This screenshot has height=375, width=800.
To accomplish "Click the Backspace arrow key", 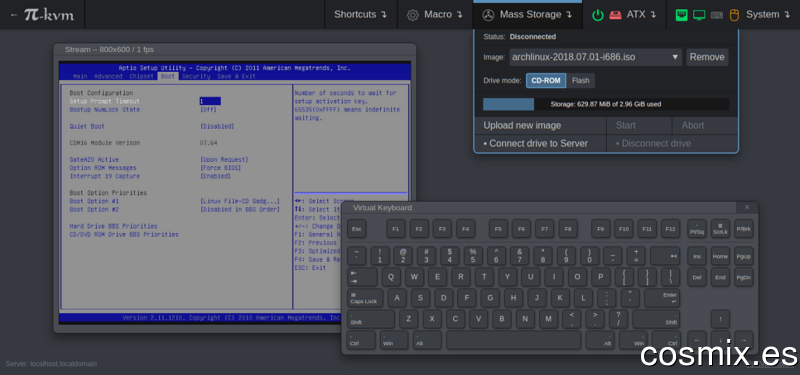I will click(665, 256).
